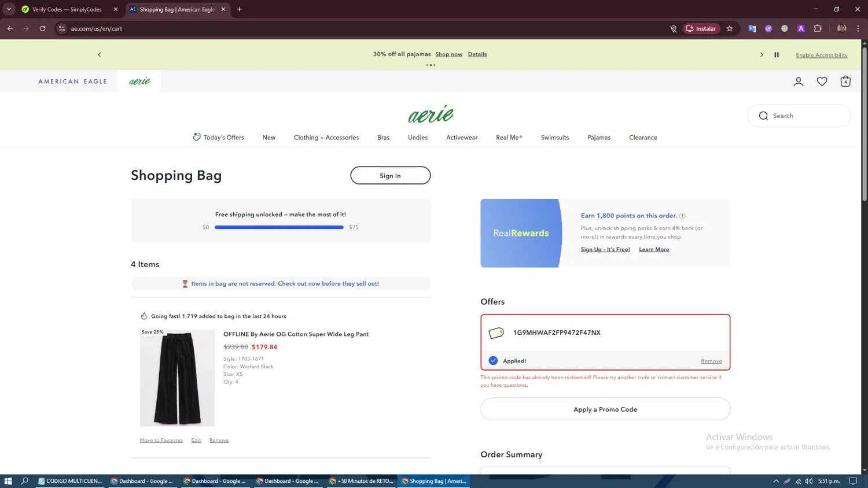Click the points info question mark icon
This screenshot has width=868, height=488.
click(682, 216)
